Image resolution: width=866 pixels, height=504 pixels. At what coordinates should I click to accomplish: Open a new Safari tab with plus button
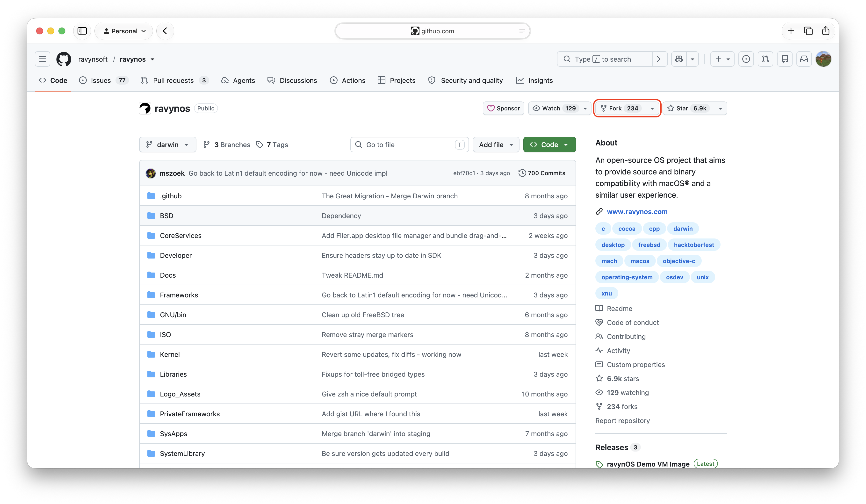(x=791, y=31)
